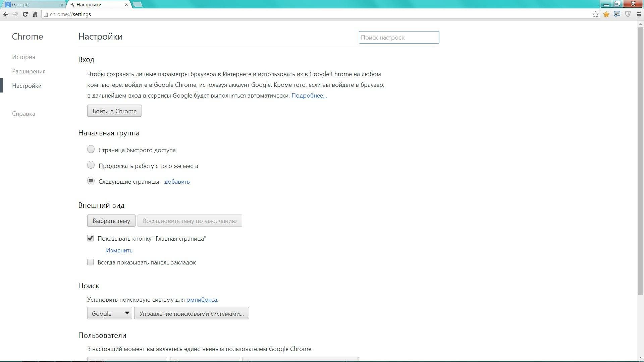Select Продолжать работу с того же места
Image resolution: width=644 pixels, height=362 pixels.
coord(91,165)
